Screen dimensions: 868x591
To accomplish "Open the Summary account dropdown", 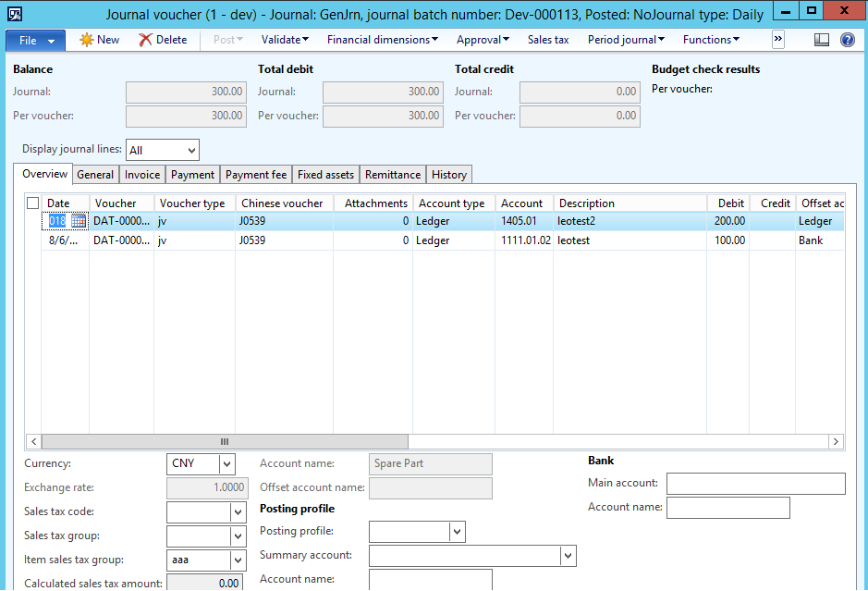I will pos(568,555).
